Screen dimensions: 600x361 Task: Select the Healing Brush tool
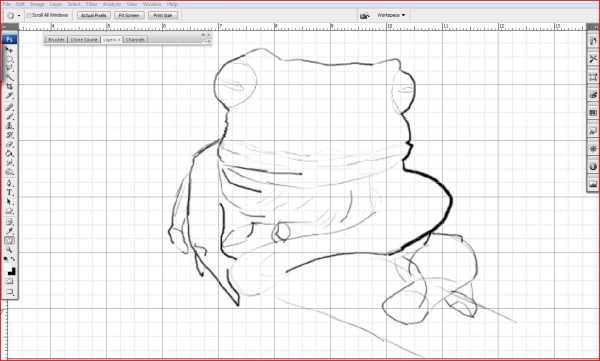point(9,108)
